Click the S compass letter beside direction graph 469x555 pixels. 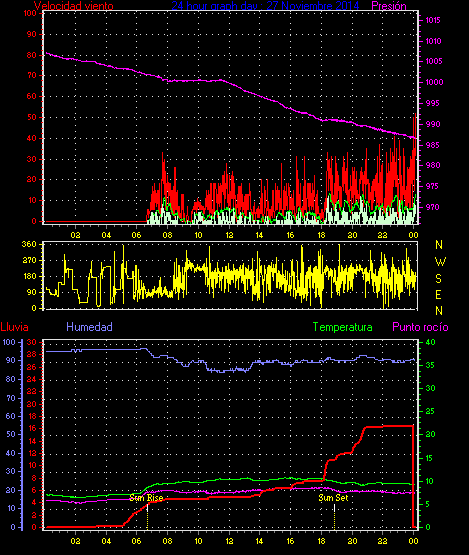click(x=439, y=279)
